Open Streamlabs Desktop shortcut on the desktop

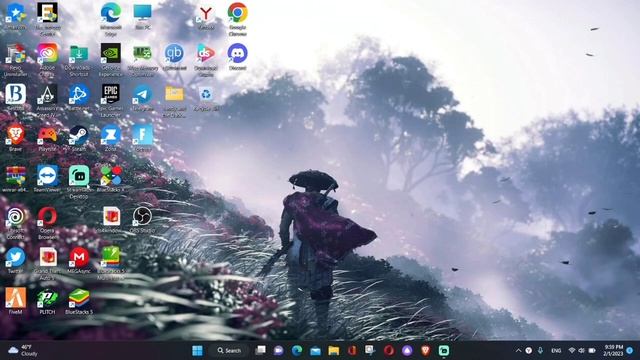coord(79,176)
